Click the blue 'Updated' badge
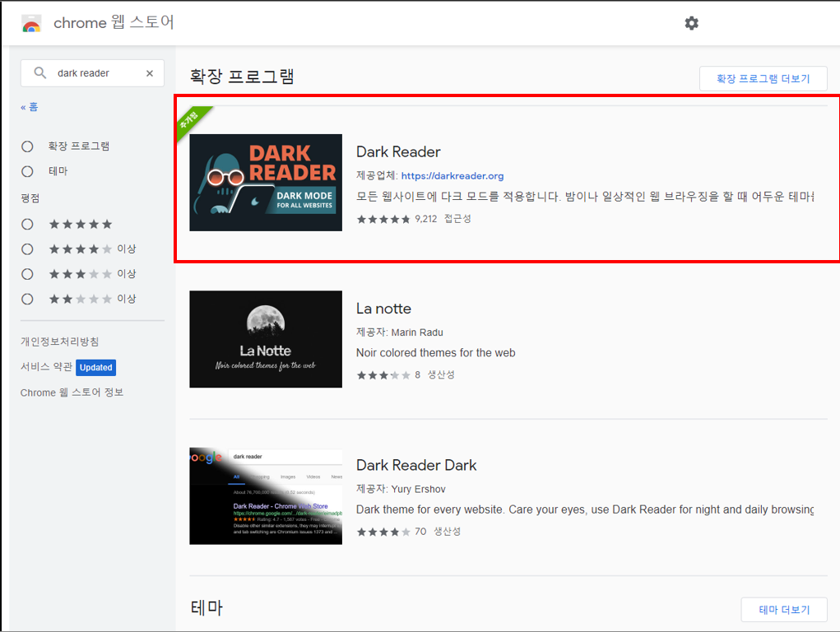Viewport: 840px width, 632px height. (96, 367)
